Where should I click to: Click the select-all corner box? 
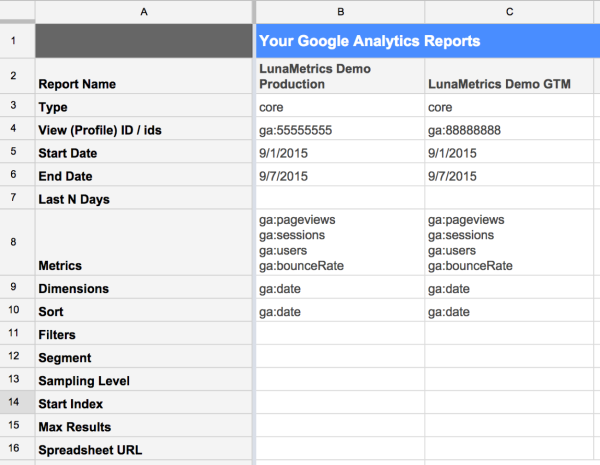tap(17, 11)
